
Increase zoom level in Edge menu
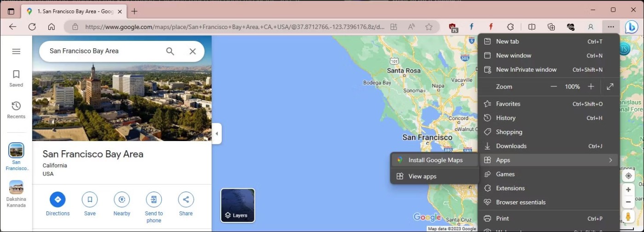click(x=591, y=86)
